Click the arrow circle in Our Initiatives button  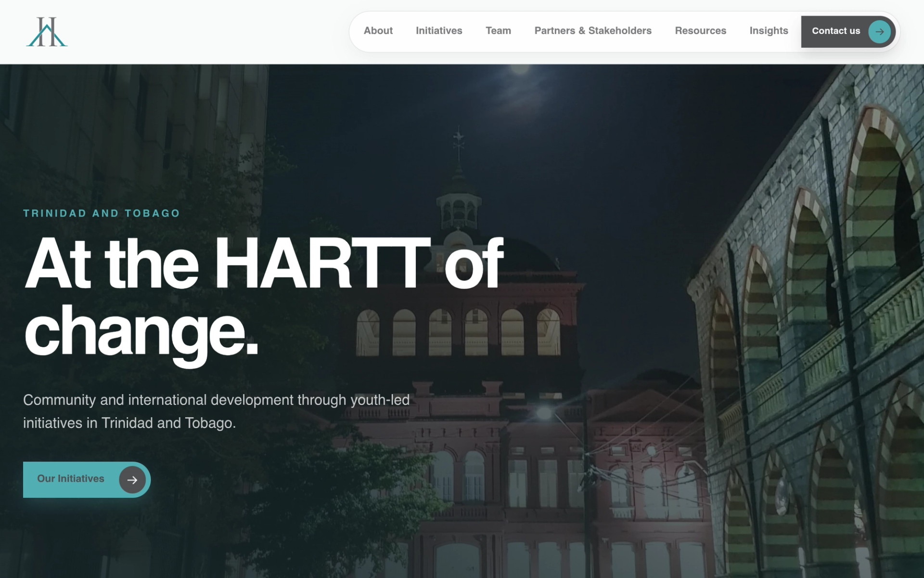[132, 480]
